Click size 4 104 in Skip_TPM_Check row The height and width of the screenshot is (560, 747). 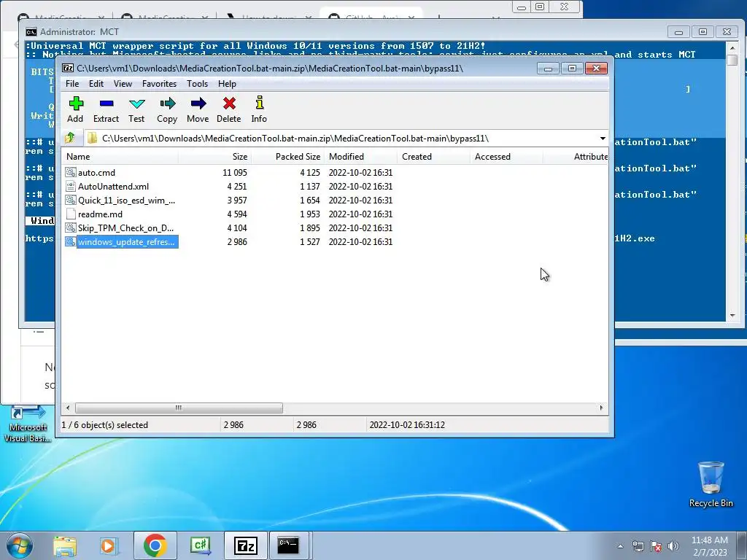[237, 227]
